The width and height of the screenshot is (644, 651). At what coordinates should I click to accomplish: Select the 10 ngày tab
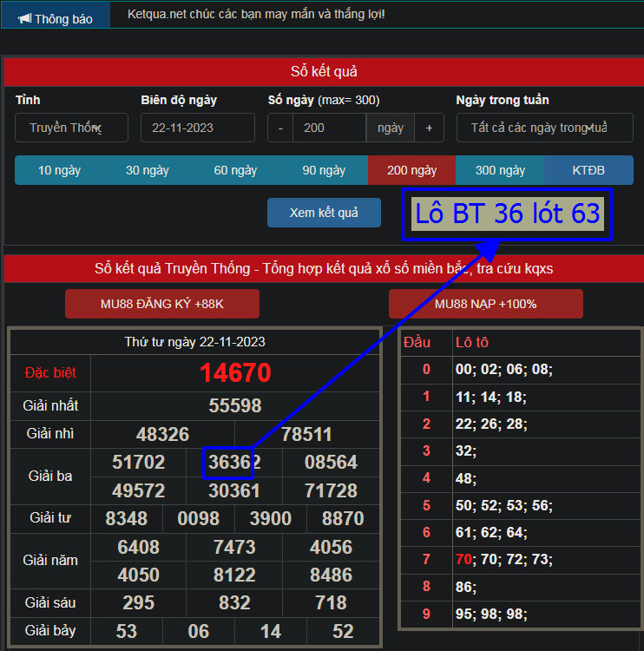[59, 170]
